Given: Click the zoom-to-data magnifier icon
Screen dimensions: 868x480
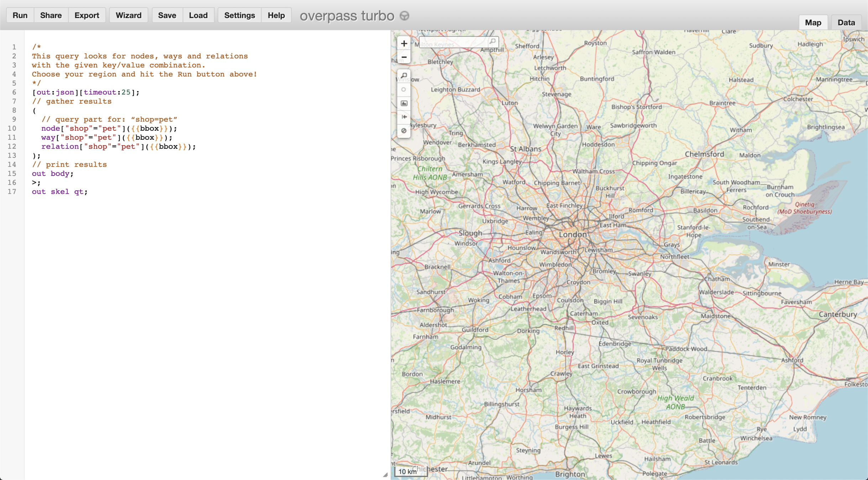Looking at the screenshot, I should click(x=404, y=75).
